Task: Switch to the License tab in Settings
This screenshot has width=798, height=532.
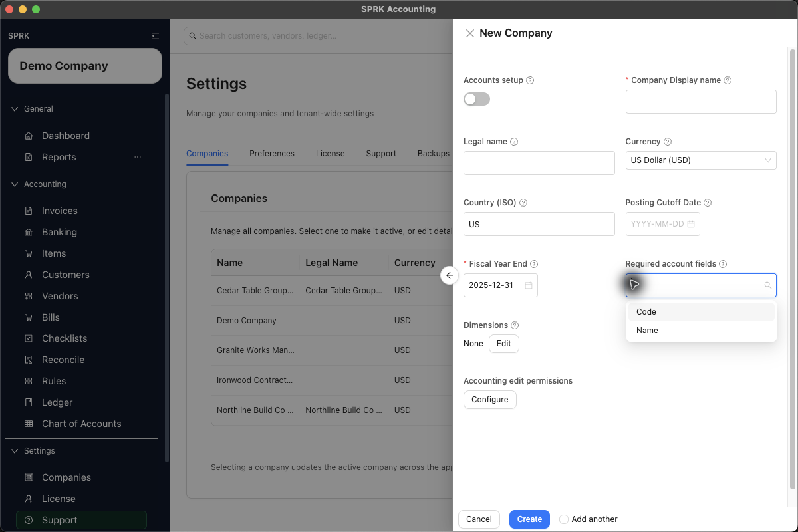Action: [x=331, y=154]
